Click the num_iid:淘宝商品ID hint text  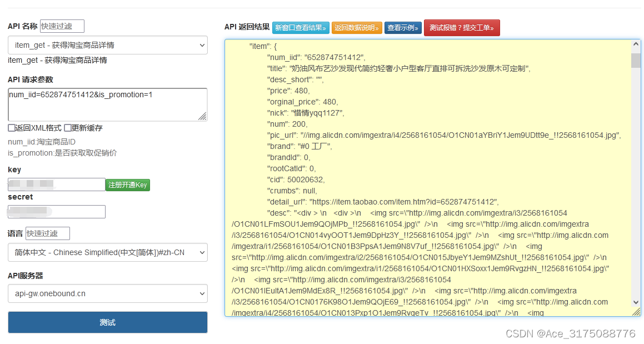[42, 142]
